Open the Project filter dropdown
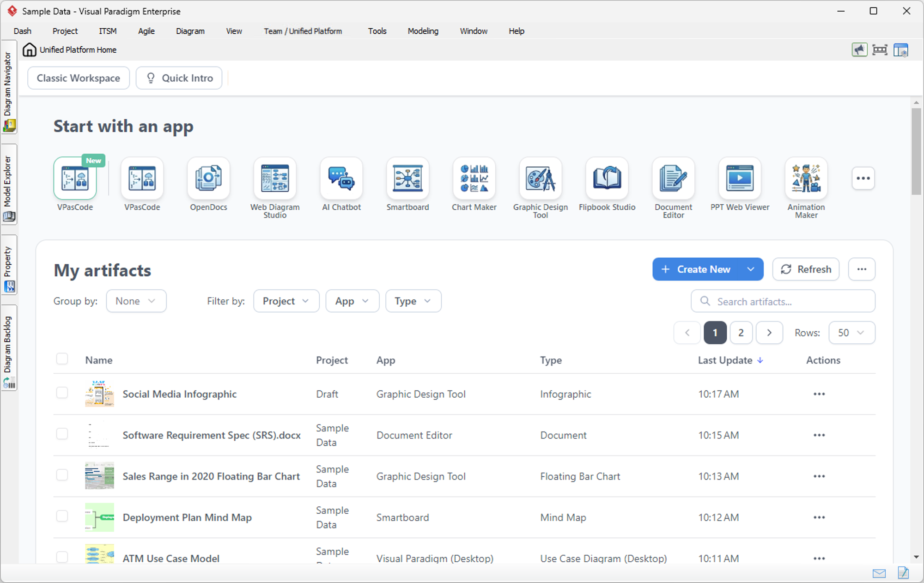This screenshot has height=583, width=924. click(286, 301)
